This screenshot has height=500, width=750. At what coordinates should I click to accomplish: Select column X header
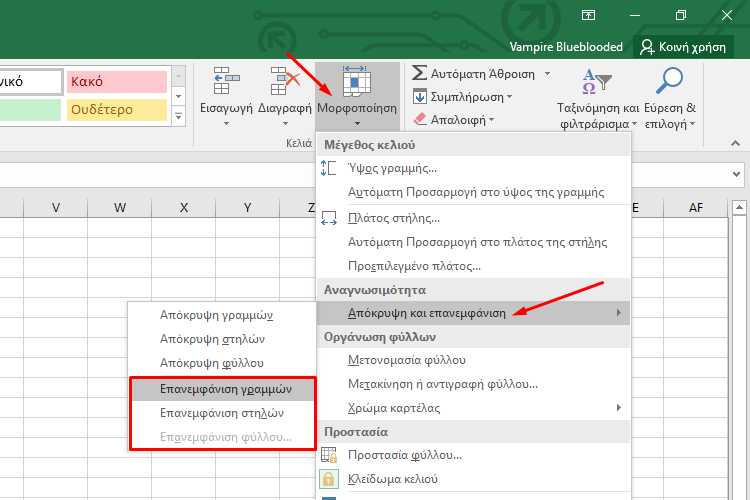(184, 208)
